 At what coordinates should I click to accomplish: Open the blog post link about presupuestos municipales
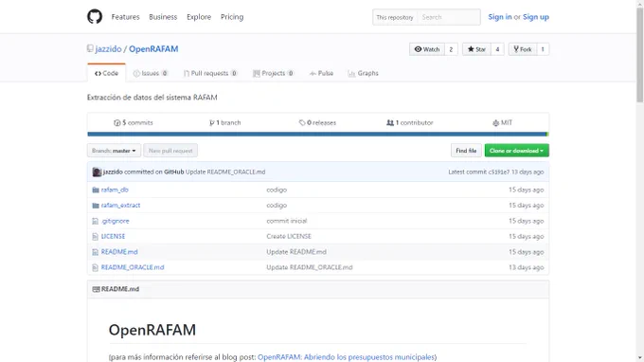(x=346, y=357)
